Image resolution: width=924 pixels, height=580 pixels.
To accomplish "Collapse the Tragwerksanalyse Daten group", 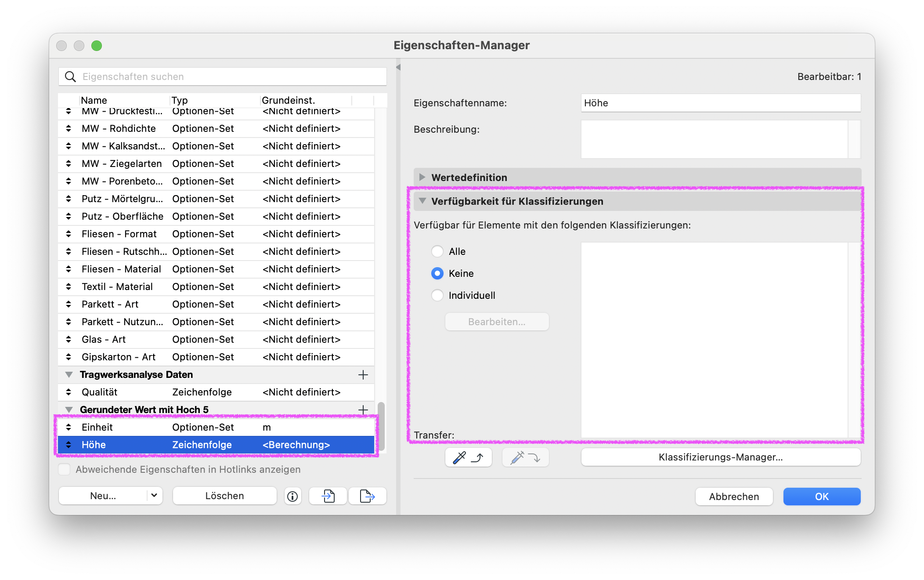I will (69, 375).
